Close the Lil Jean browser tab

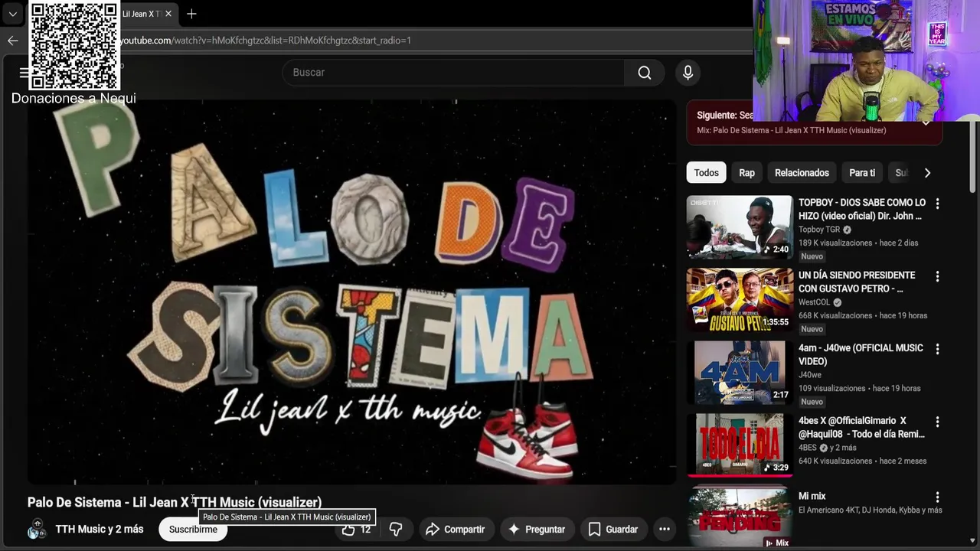coord(168,14)
